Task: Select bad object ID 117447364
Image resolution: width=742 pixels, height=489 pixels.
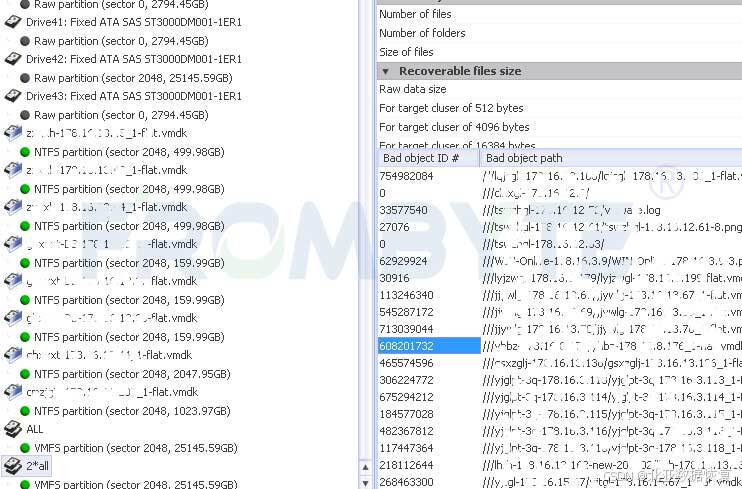Action: coord(406,448)
